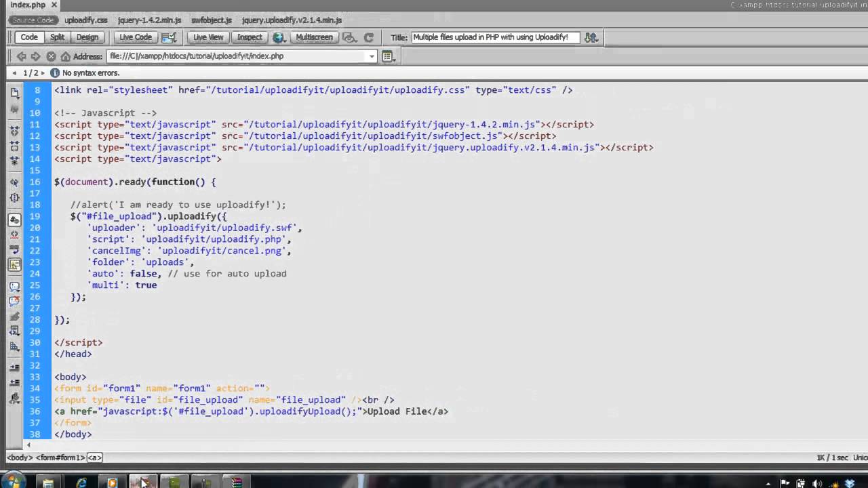868x488 pixels.
Task: Open the swfobject.js related file
Action: tap(212, 20)
